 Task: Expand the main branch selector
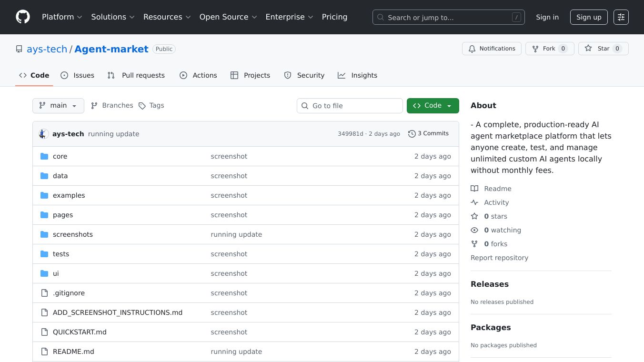(x=58, y=106)
